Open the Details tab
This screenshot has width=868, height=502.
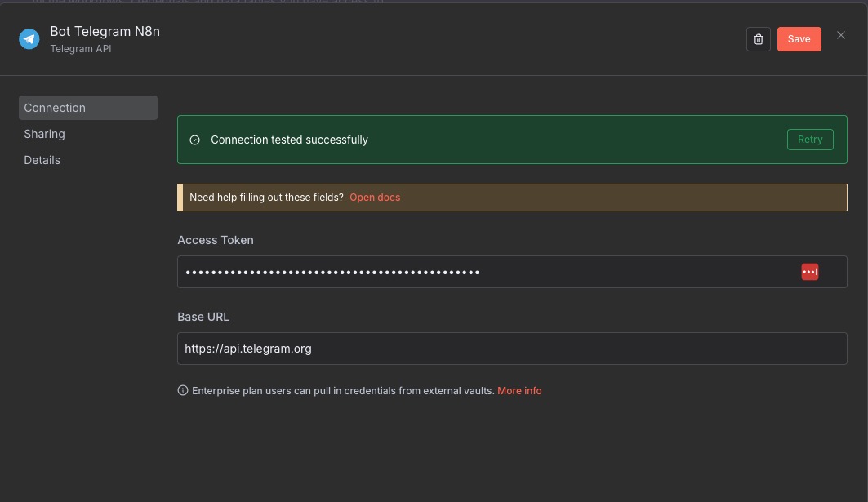pyautogui.click(x=42, y=160)
